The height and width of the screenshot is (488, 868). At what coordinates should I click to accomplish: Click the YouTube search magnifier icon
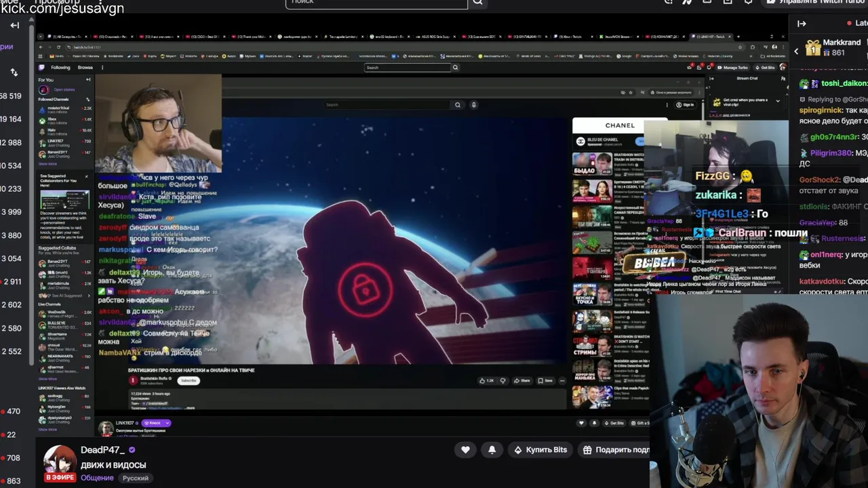tap(458, 104)
